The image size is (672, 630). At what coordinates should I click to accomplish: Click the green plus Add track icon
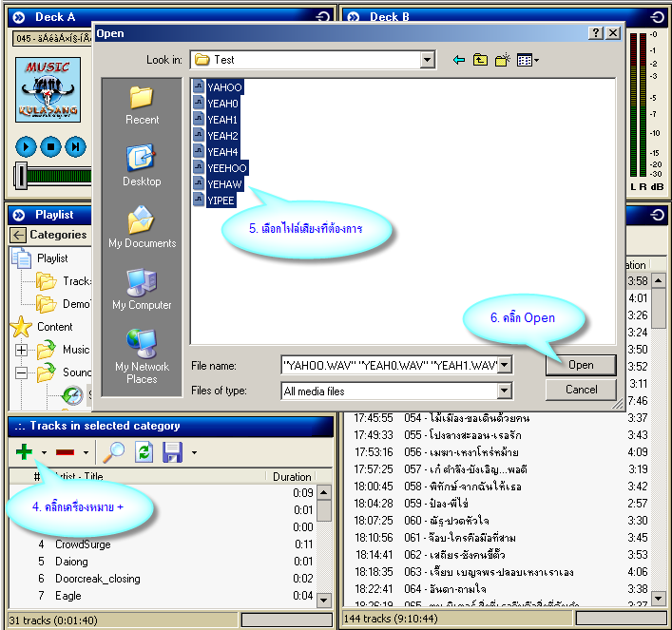coord(24,451)
